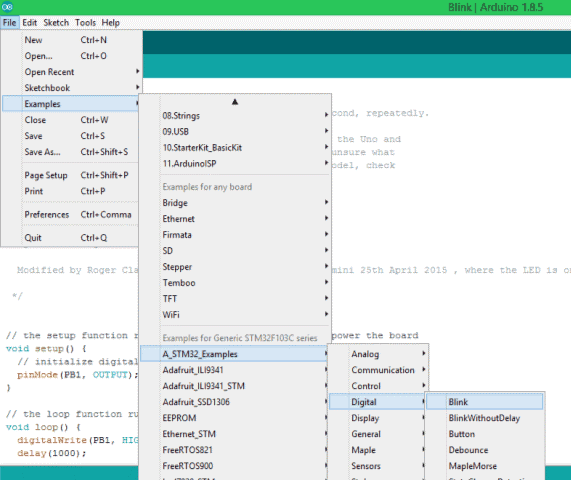Click Save in the File menu
This screenshot has height=480, width=571.
(x=71, y=136)
